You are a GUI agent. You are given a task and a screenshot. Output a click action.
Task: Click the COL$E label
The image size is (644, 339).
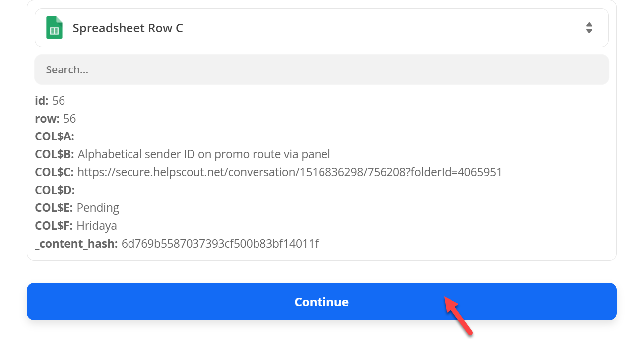[x=54, y=208]
